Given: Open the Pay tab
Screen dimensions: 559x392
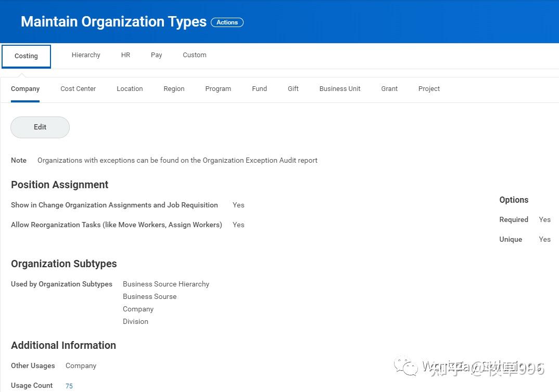Looking at the screenshot, I should pyautogui.click(x=156, y=55).
